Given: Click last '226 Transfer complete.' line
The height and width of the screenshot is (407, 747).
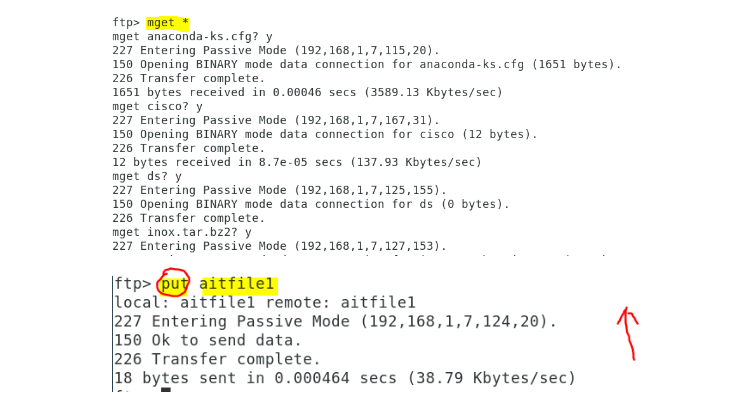Looking at the screenshot, I should pos(217,359).
